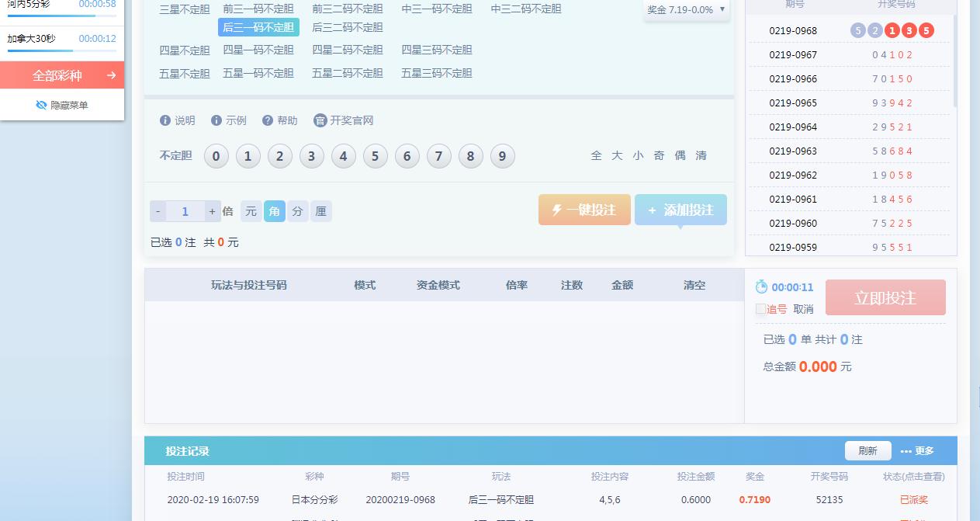Choose 角 currency unit

pyautogui.click(x=275, y=211)
